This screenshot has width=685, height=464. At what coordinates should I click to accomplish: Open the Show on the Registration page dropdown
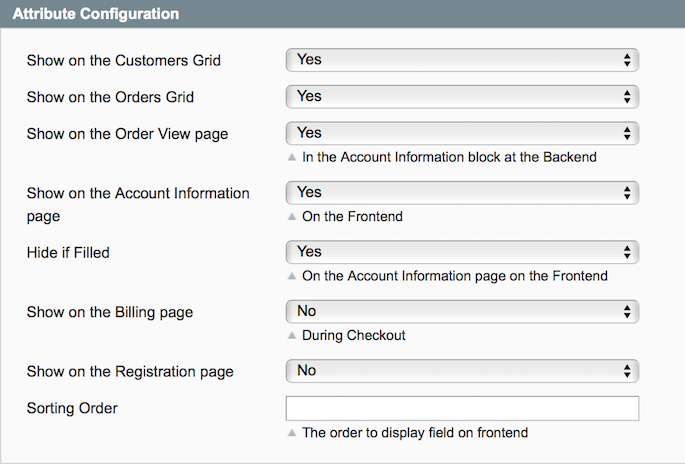[x=461, y=371]
